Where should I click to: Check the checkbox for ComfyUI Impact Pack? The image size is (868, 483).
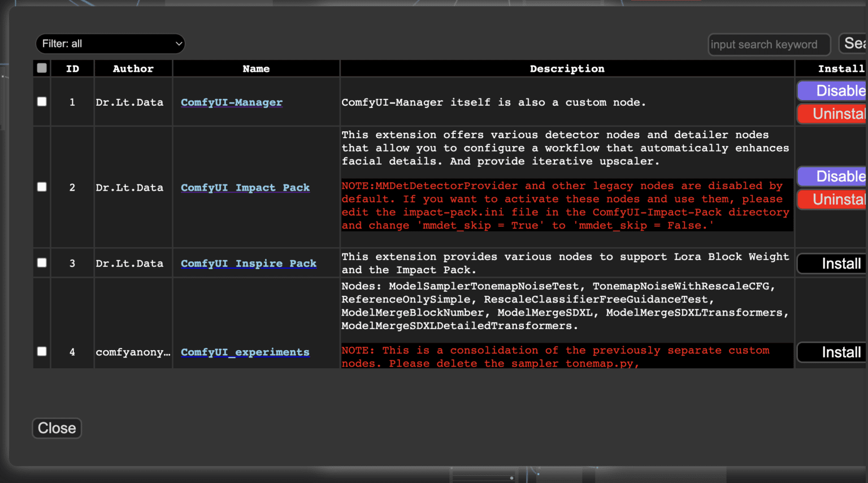tap(41, 187)
